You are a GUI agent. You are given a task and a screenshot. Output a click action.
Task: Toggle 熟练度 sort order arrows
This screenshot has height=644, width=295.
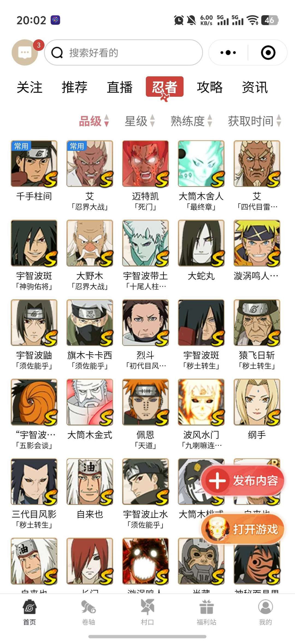click(x=210, y=121)
